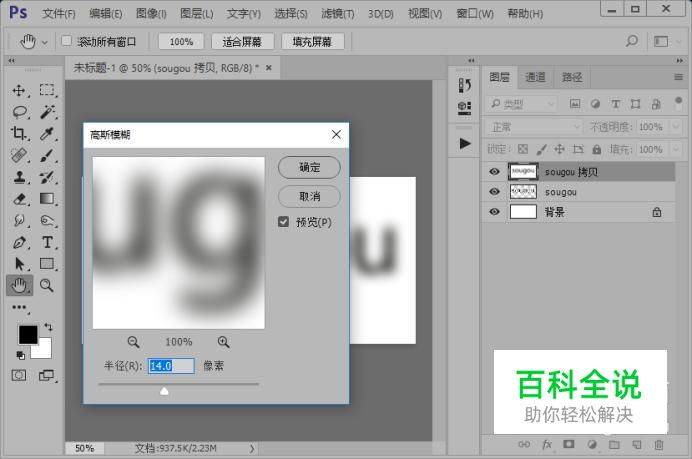Select the Rectangular Marquee tool
Image resolution: width=692 pixels, height=459 pixels.
click(x=47, y=90)
